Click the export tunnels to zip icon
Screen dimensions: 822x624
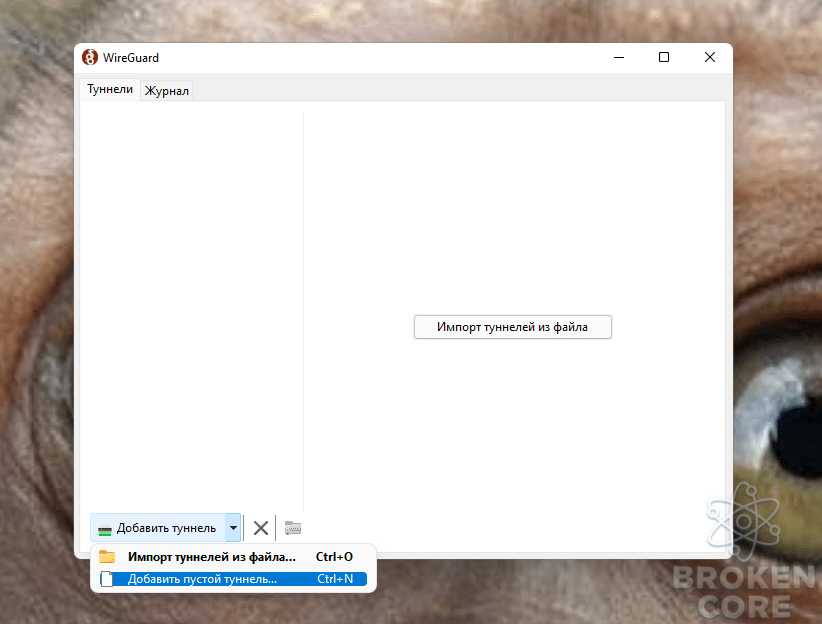pyautogui.click(x=293, y=528)
